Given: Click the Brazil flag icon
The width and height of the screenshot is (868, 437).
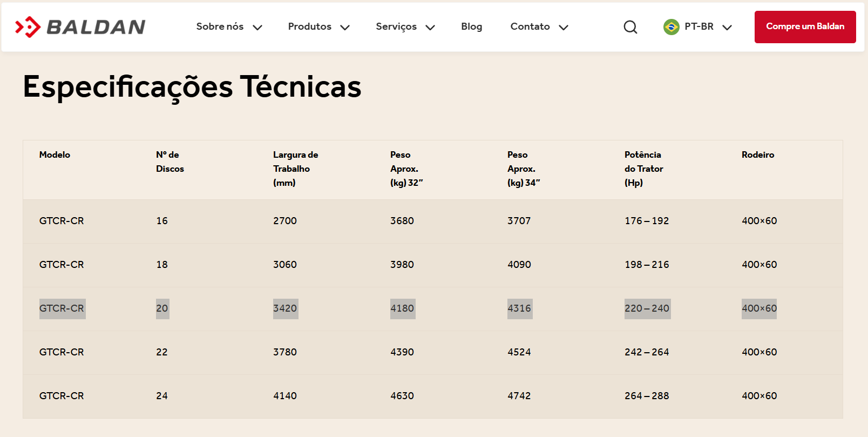Looking at the screenshot, I should pos(671,27).
